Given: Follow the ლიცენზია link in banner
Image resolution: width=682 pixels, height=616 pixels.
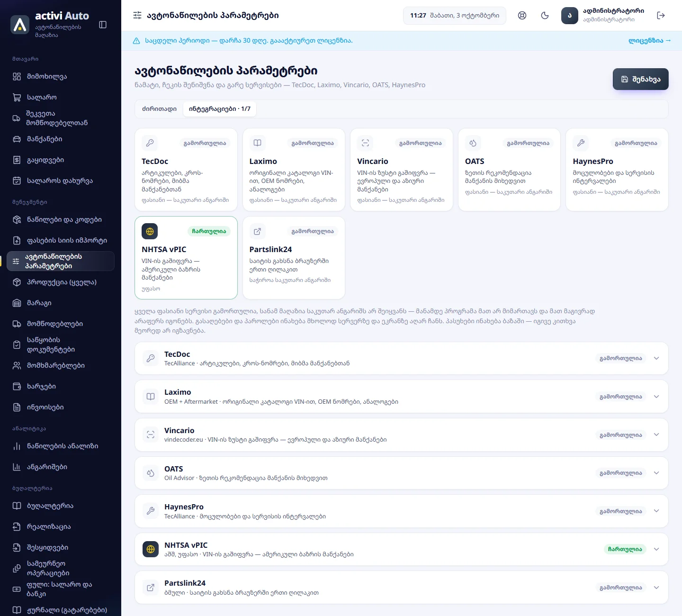Looking at the screenshot, I should click(x=649, y=41).
